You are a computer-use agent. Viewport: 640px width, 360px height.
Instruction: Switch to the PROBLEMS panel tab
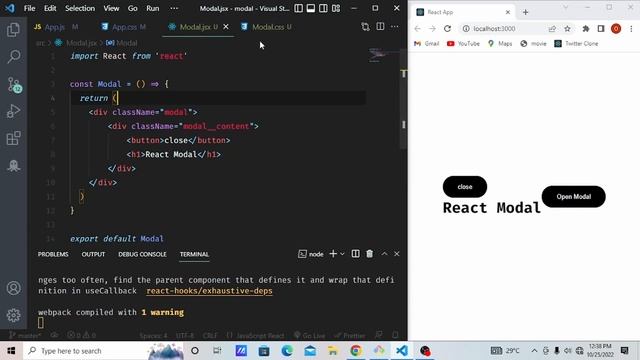53,254
